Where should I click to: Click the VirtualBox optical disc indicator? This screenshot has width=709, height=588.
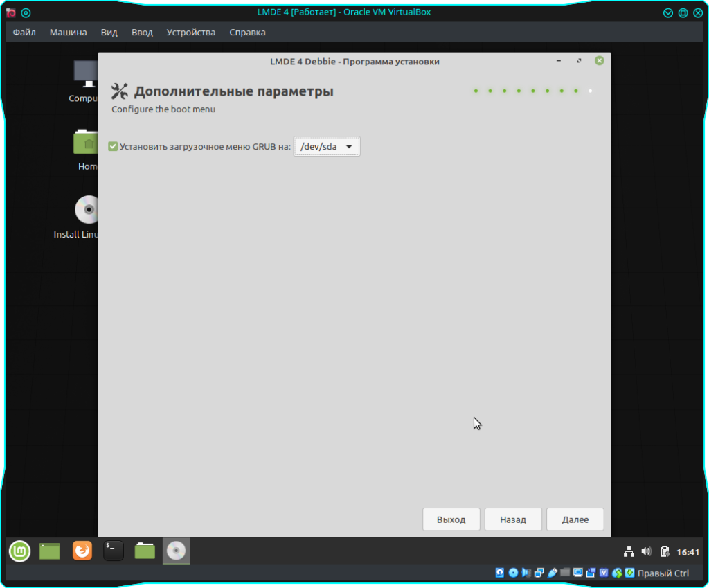[x=513, y=573]
